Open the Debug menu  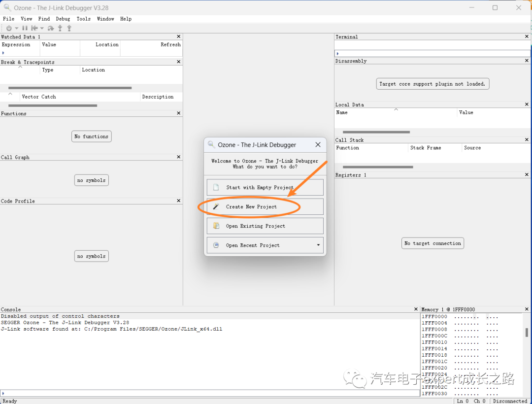coord(63,19)
